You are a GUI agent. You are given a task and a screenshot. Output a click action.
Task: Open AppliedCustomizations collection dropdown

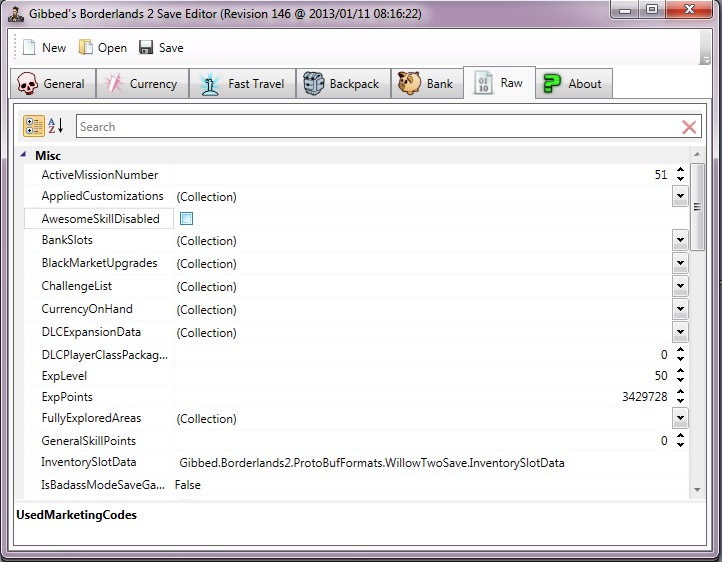(x=680, y=196)
